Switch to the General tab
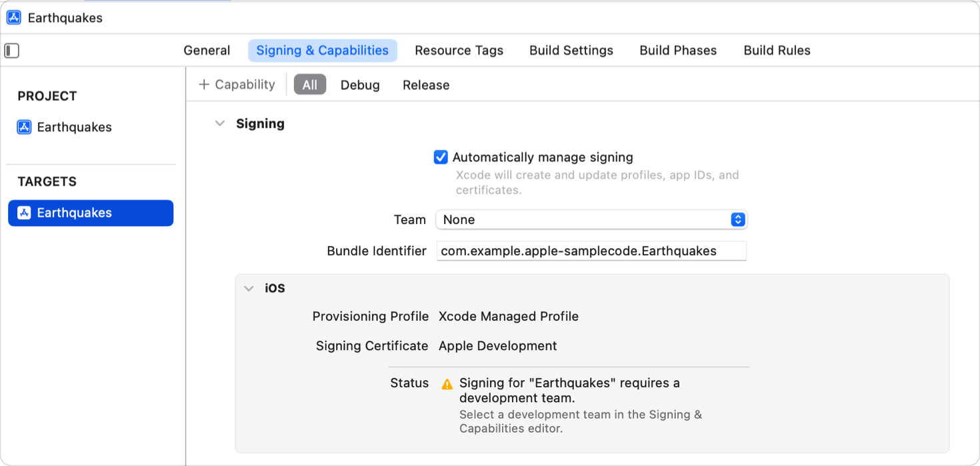Screen dimensions: 980x466 (x=207, y=51)
